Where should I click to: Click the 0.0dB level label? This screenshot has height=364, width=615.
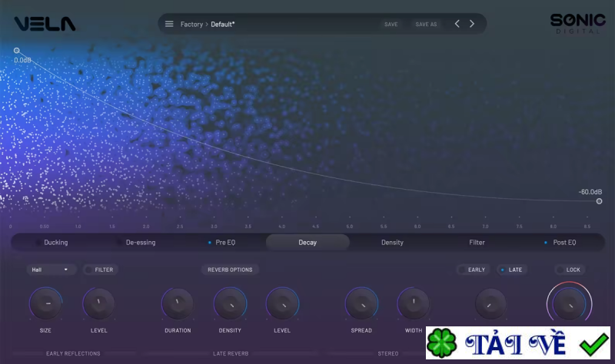pyautogui.click(x=23, y=61)
